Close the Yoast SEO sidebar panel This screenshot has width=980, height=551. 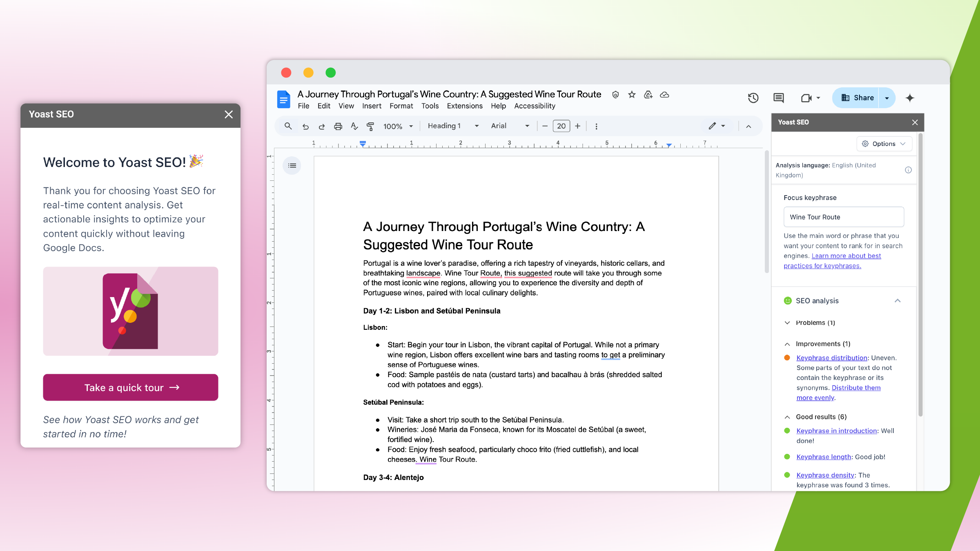[x=915, y=122]
